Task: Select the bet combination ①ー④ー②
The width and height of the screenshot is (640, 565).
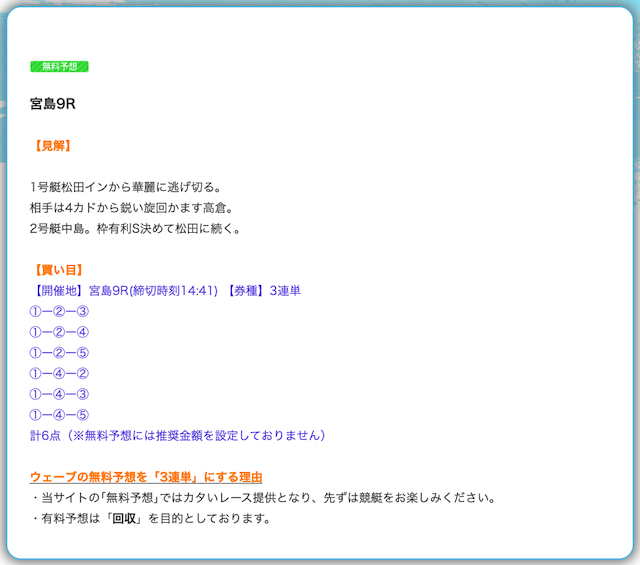Action: pyautogui.click(x=59, y=374)
